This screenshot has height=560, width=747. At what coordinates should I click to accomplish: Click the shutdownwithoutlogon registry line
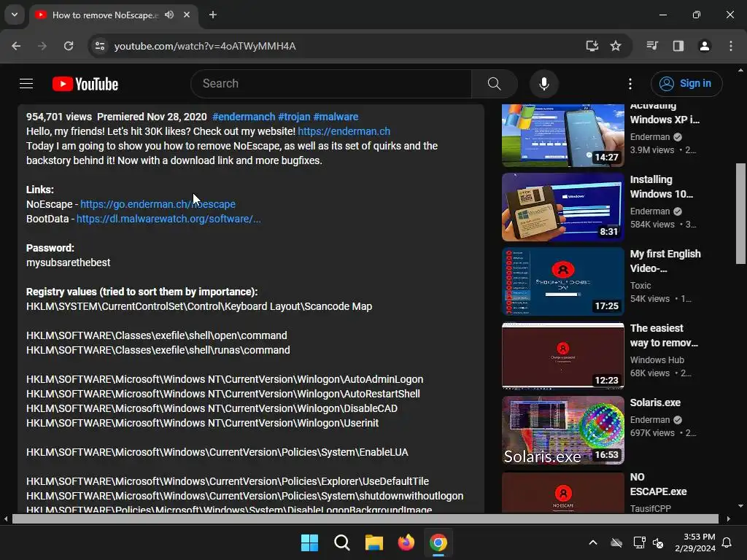coord(245,496)
